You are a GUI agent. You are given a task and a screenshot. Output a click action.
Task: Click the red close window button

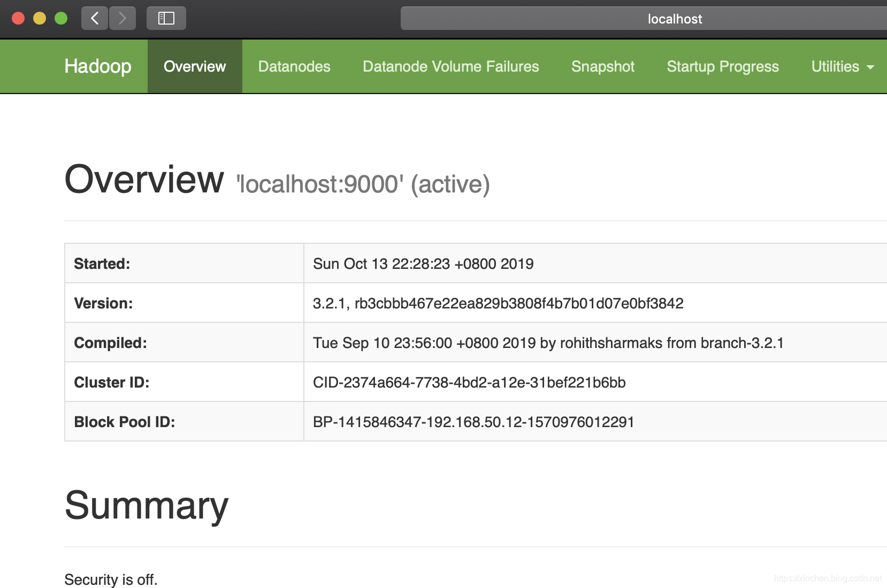(x=18, y=18)
